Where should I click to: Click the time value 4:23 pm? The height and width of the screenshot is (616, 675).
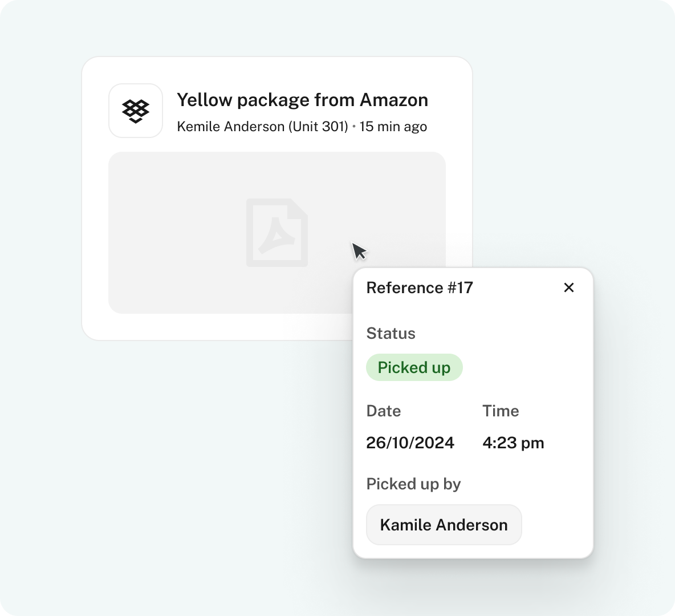click(513, 443)
